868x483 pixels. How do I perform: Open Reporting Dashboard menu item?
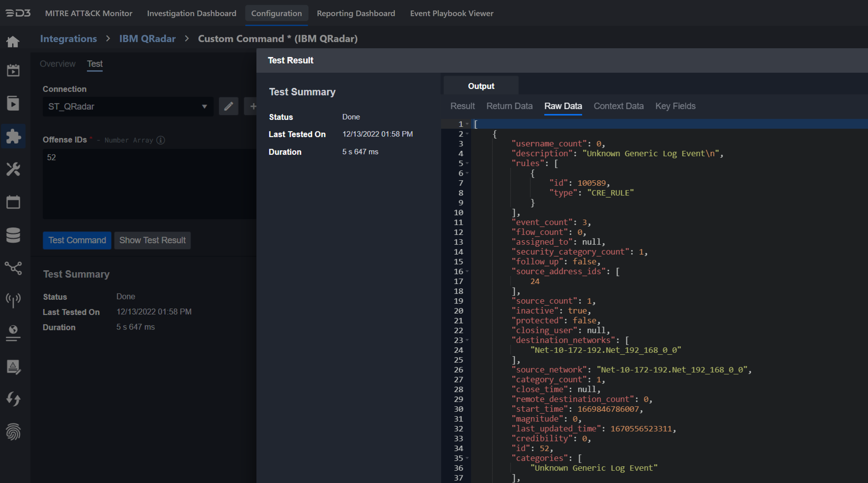(x=355, y=13)
